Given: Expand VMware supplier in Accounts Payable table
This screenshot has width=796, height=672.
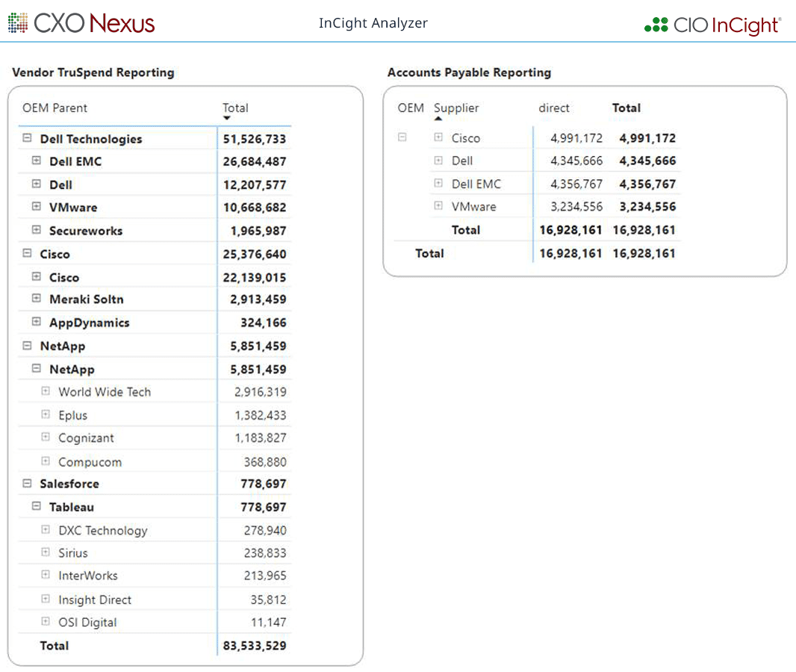Looking at the screenshot, I should pos(438,205).
